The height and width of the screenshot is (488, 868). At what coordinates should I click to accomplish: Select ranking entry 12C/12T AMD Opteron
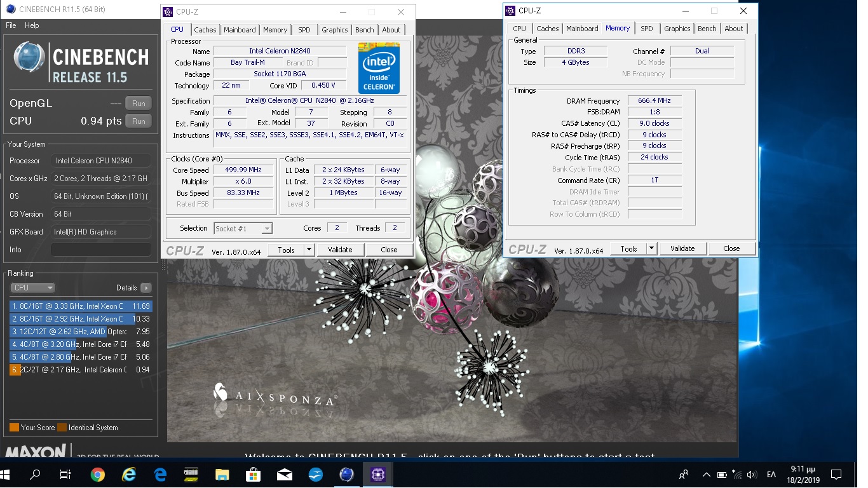click(81, 332)
